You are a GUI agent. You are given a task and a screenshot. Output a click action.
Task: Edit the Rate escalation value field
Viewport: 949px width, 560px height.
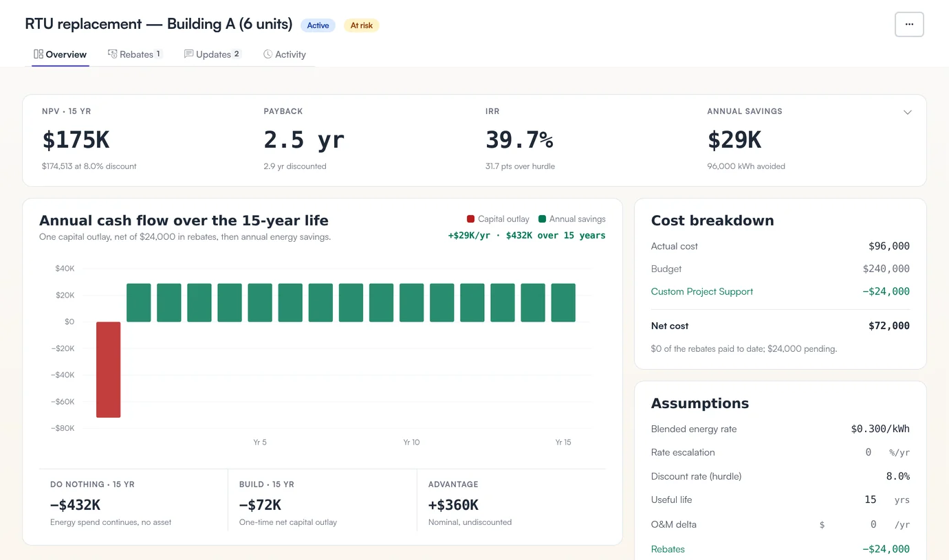[869, 452]
